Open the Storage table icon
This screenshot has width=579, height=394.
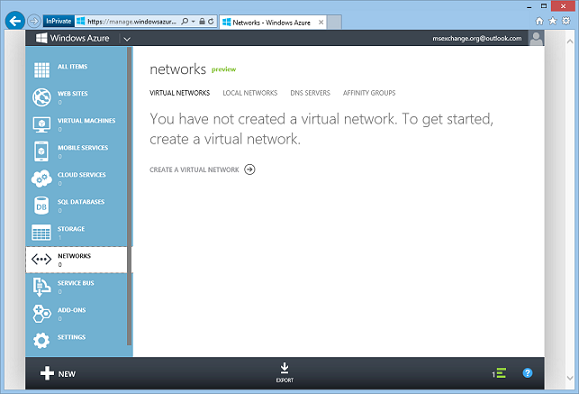(x=41, y=232)
